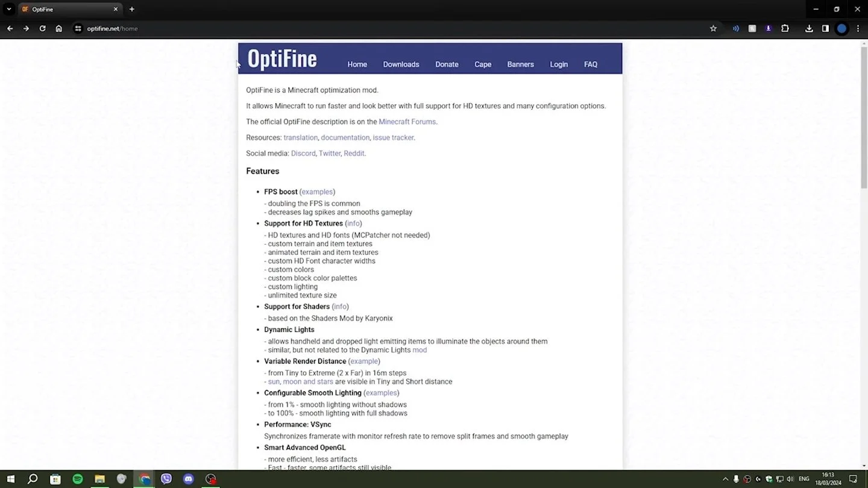Image resolution: width=868 pixels, height=488 pixels.
Task: Bookmark this page with the star icon
Action: pos(713,28)
